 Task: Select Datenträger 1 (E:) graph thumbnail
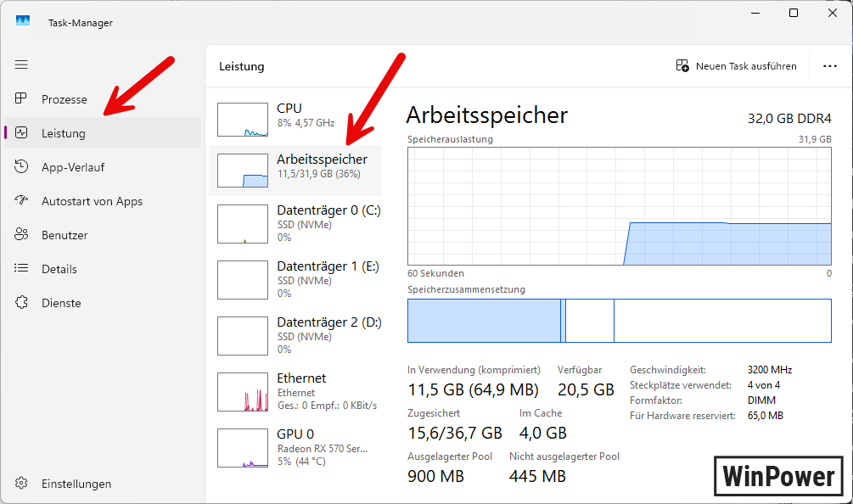[x=243, y=280]
